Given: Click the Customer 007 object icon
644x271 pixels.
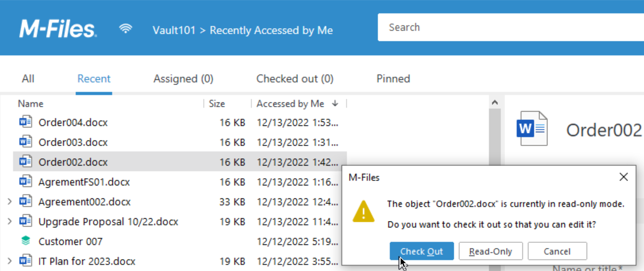Looking at the screenshot, I should (26, 241).
